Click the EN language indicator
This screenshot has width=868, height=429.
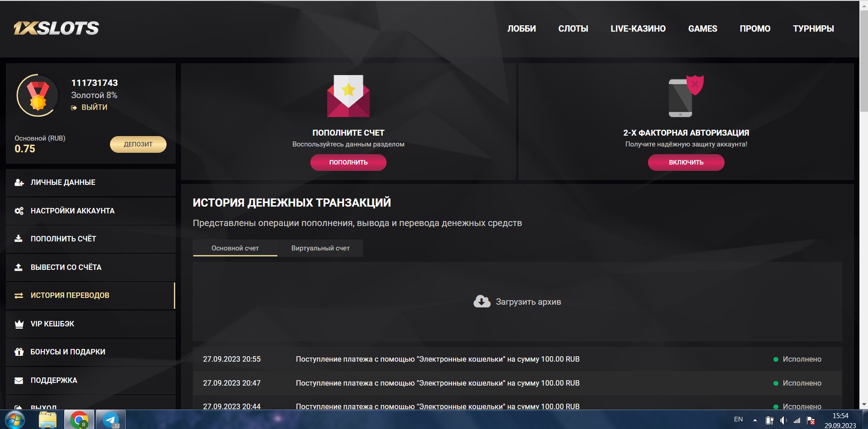pos(738,420)
